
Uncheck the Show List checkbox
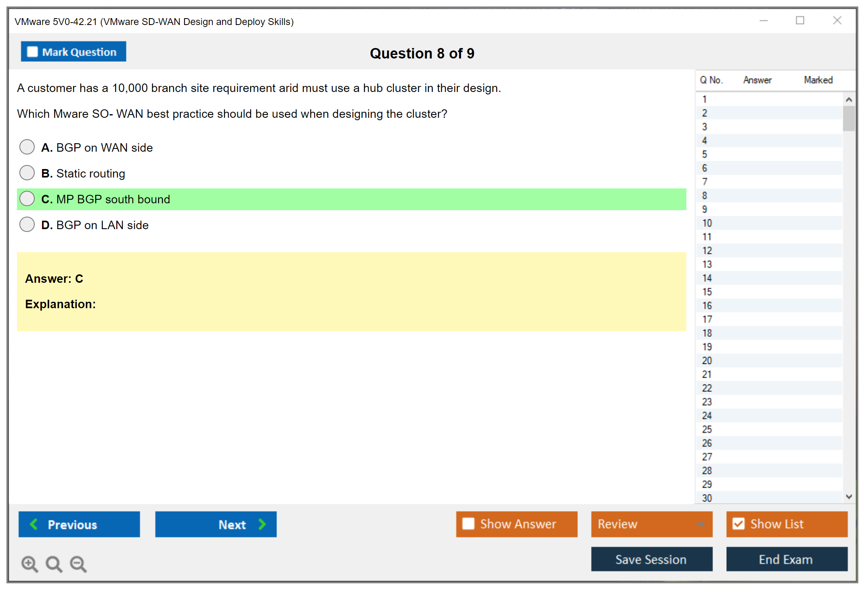(x=738, y=524)
